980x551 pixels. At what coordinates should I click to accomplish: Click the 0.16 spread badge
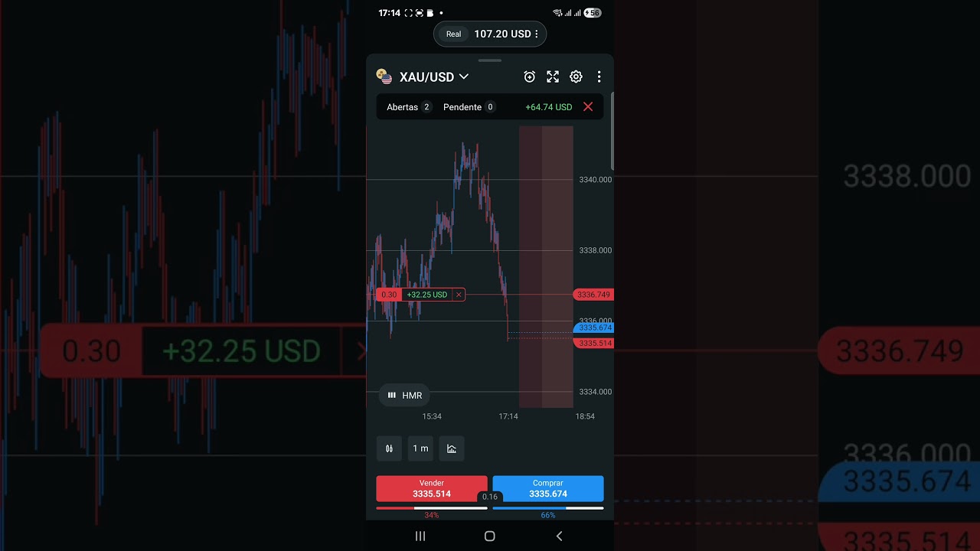tap(490, 497)
